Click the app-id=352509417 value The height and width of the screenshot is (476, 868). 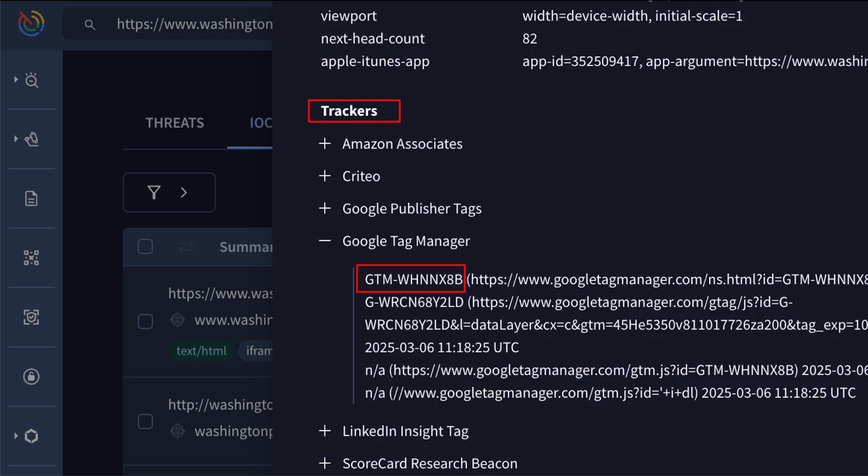[695, 61]
